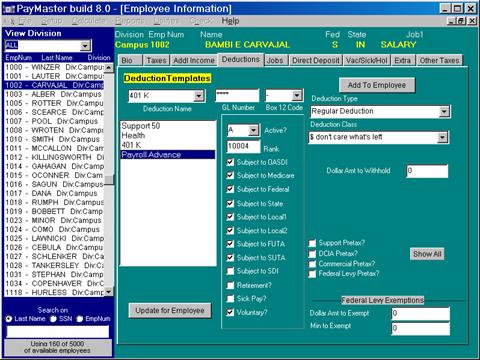Click the PayMaster app icon in title bar
Screen dimensions: 480x360
click(x=8, y=9)
